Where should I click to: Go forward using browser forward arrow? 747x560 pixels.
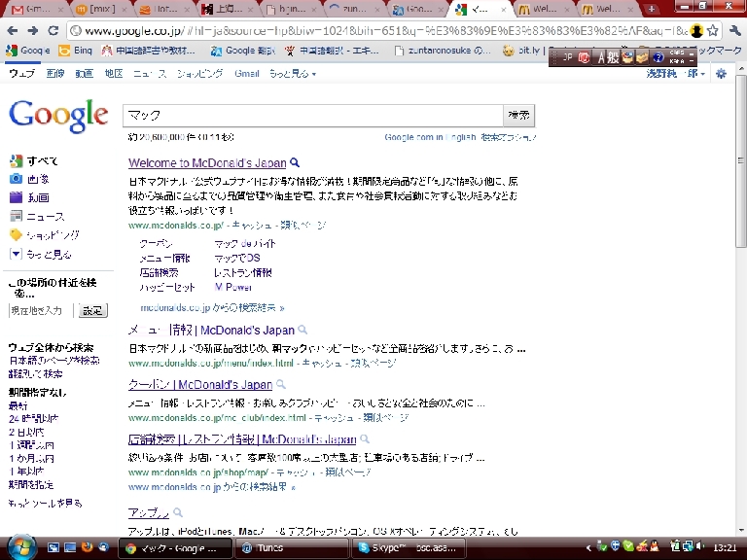(x=32, y=31)
